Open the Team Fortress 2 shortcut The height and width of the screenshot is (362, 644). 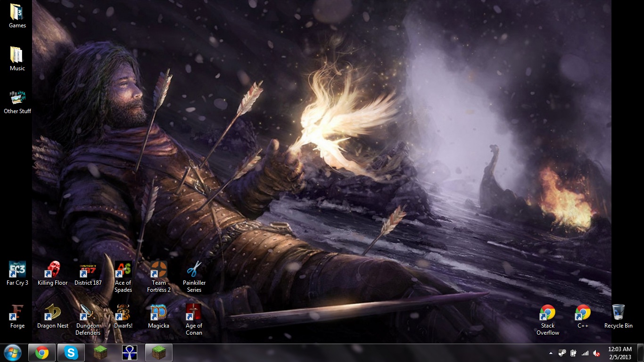158,271
